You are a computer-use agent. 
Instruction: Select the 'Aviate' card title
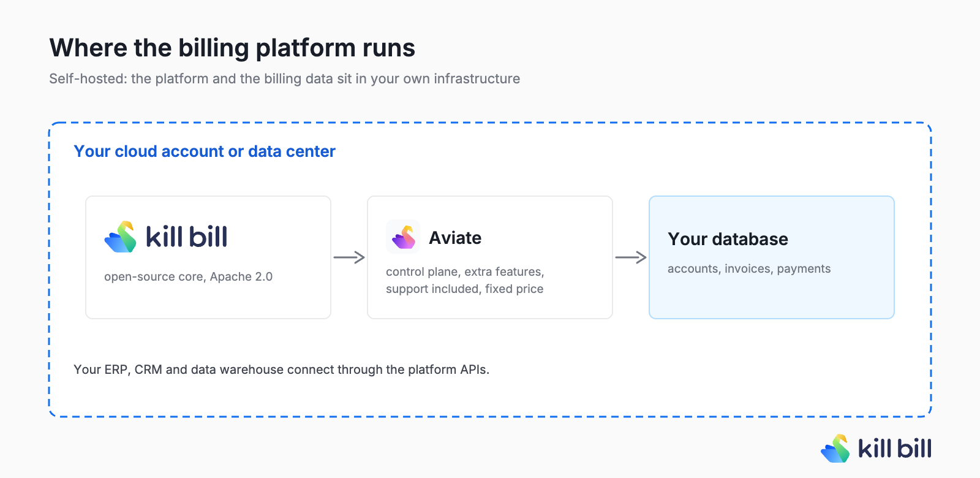click(455, 238)
